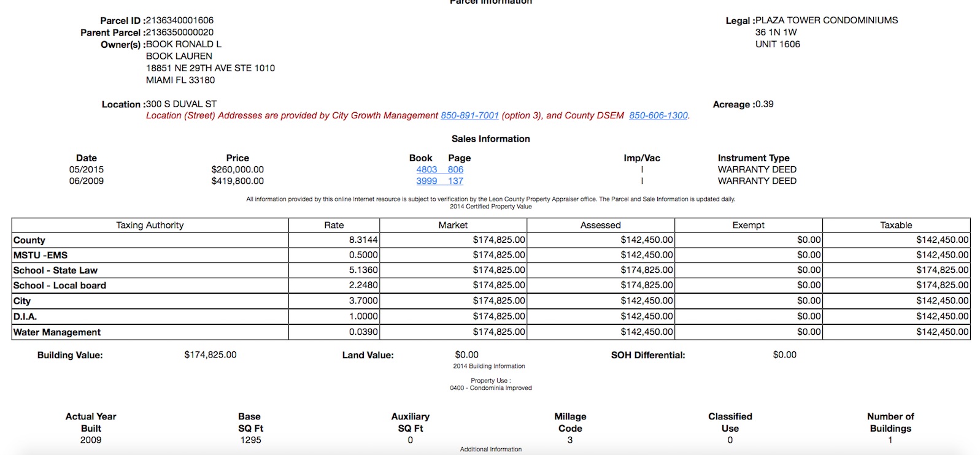Click 2014 Certified Property Value caption
The width and height of the screenshot is (980, 455).
491,207
